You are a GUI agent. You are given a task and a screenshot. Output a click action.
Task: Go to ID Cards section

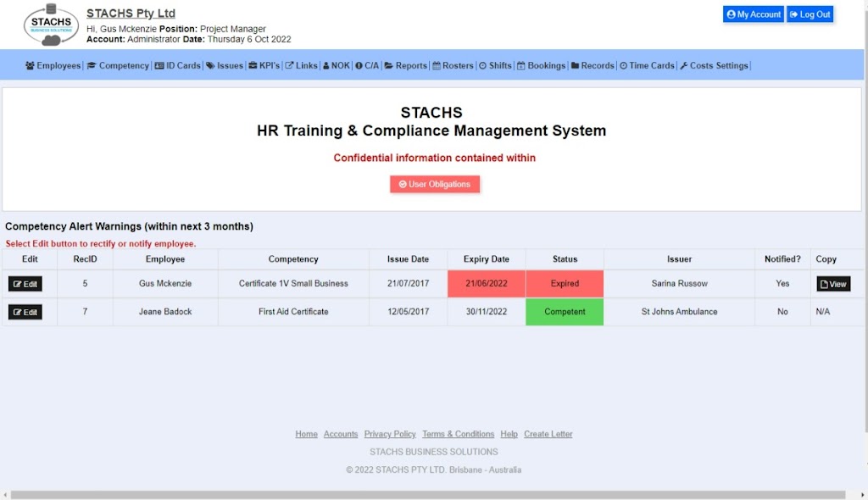point(177,65)
